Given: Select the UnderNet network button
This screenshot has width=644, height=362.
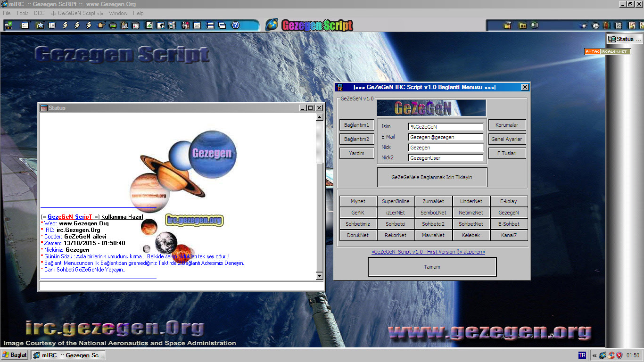Looking at the screenshot, I should [x=471, y=201].
